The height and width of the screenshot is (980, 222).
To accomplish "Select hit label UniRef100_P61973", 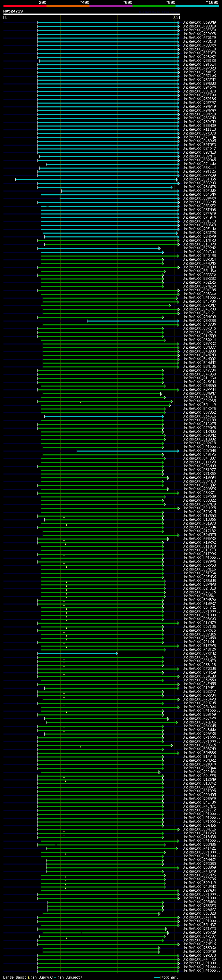I will (199, 524).
